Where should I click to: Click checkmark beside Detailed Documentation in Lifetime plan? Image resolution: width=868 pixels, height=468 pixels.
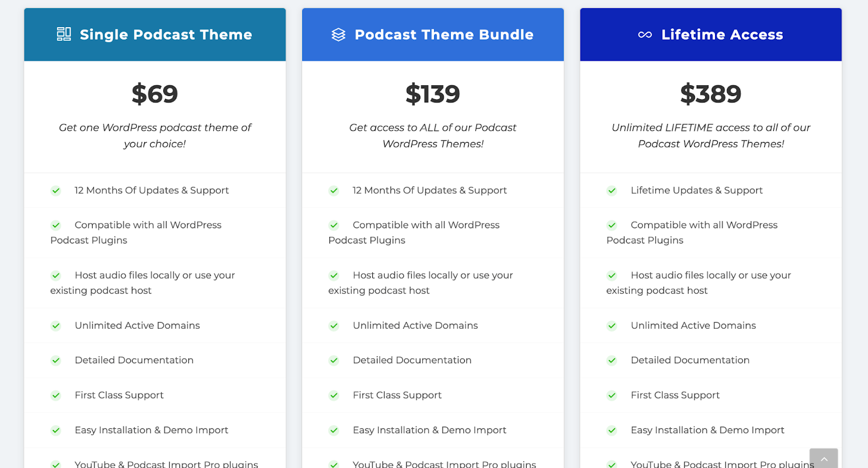point(612,361)
